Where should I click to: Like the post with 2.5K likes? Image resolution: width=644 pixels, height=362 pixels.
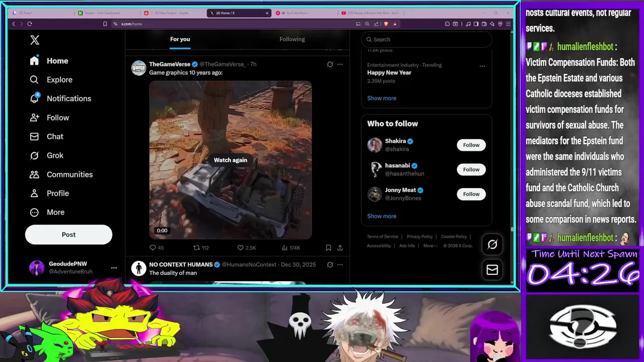point(247,248)
